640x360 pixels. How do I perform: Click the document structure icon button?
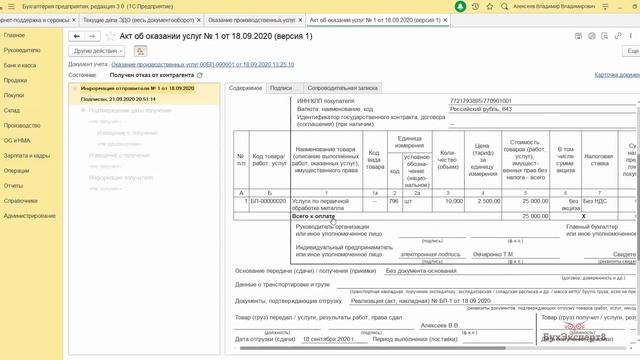(x=140, y=51)
